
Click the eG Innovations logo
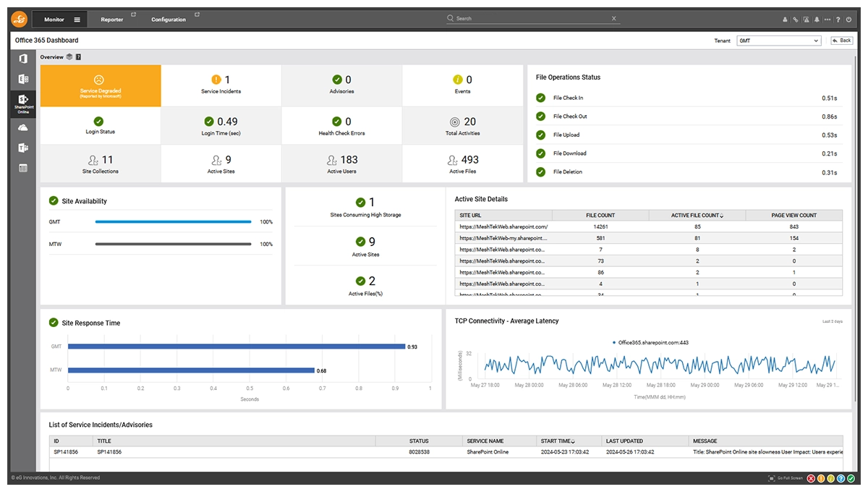[x=19, y=19]
